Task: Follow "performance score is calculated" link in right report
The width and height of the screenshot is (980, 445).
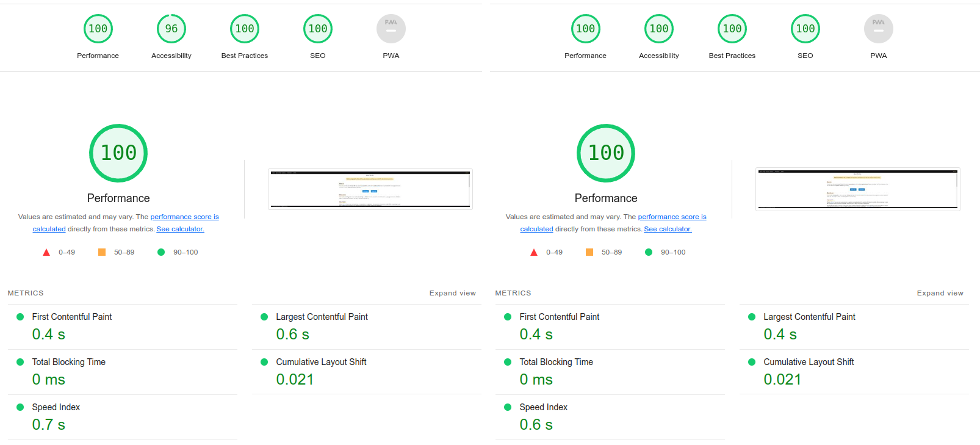Action: pyautogui.click(x=672, y=217)
